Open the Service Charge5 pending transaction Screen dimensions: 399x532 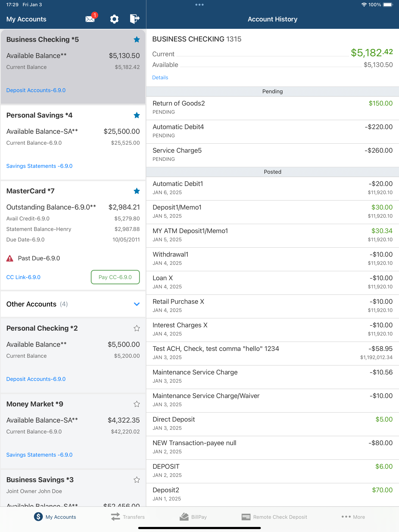point(272,155)
